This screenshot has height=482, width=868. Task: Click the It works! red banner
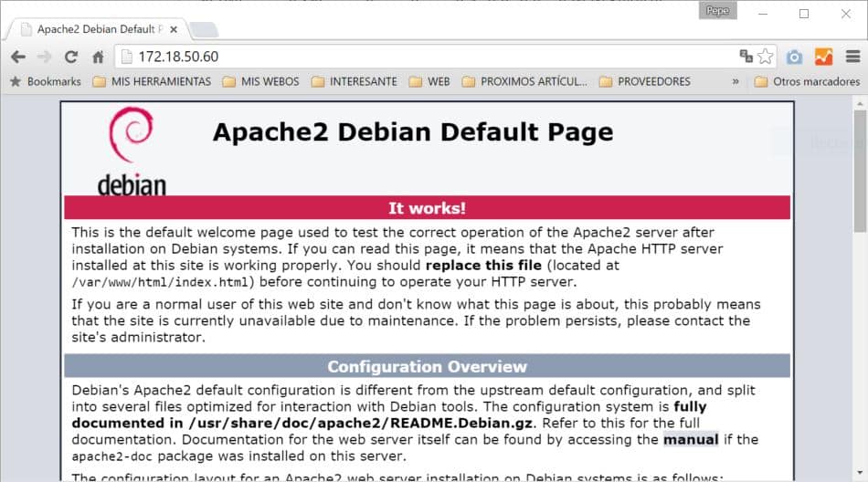(x=427, y=208)
